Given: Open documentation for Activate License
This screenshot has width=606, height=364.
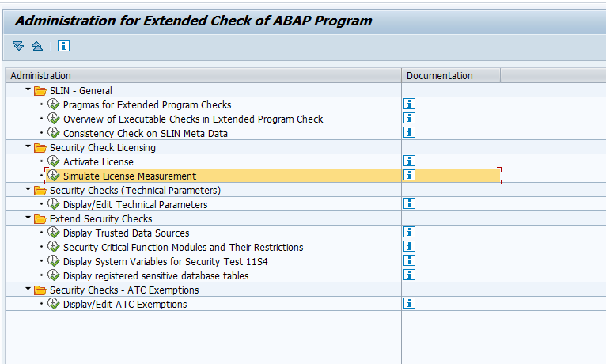Looking at the screenshot, I should click(x=409, y=161).
